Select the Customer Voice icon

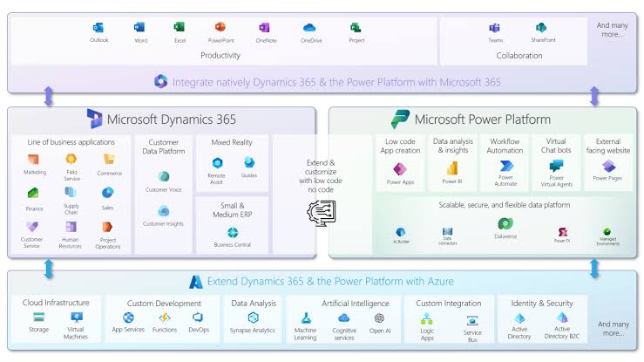(164, 177)
